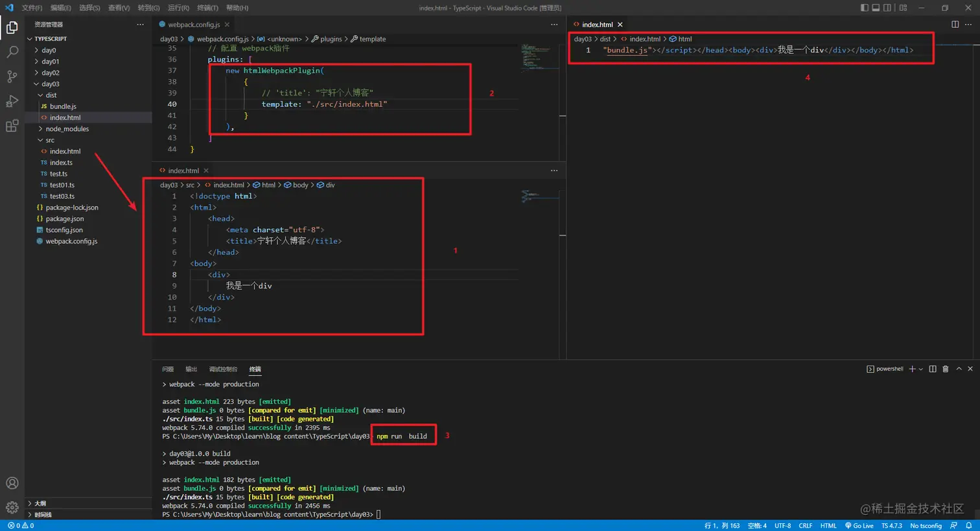Select the 终端 (Terminal) panel tab
Viewport: 980px width, 531px height.
pos(255,369)
